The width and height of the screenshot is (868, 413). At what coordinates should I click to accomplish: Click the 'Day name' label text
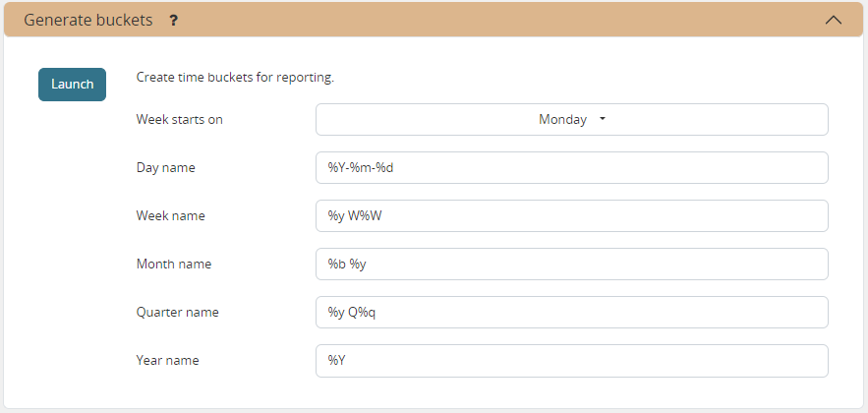point(165,168)
